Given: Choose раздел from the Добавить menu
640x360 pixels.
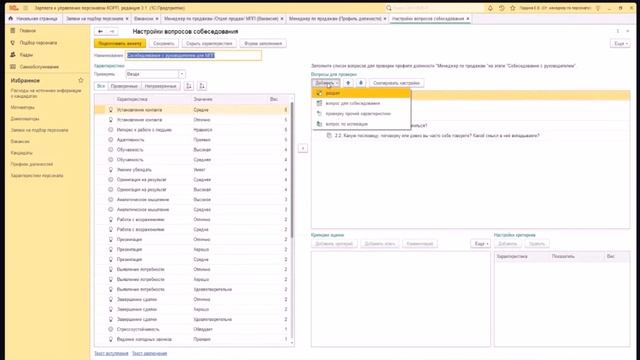Looking at the screenshot, I should [361, 93].
